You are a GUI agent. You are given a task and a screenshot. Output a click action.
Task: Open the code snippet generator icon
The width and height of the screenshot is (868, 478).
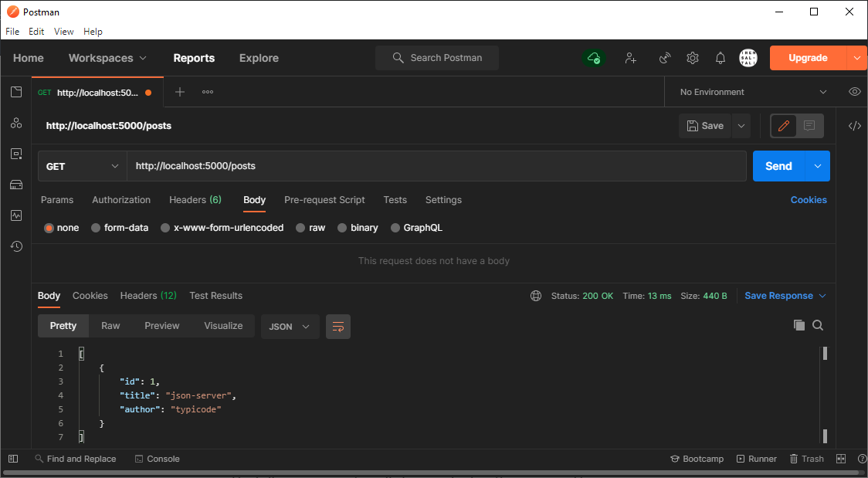[855, 125]
